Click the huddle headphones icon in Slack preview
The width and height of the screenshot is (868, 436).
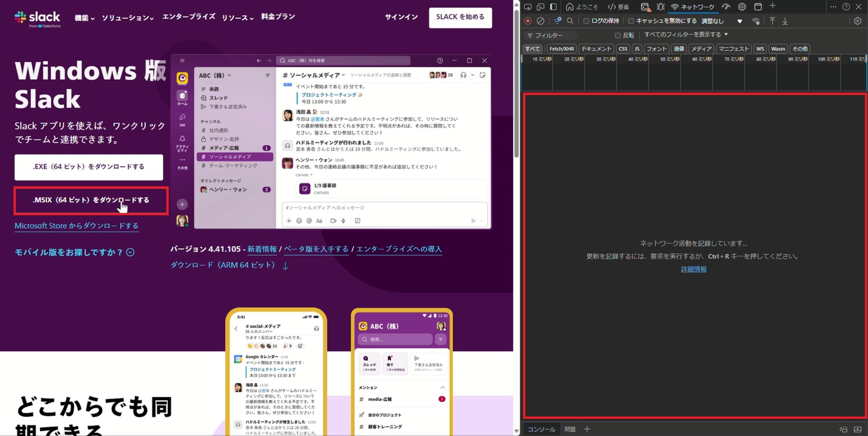pyautogui.click(x=463, y=75)
